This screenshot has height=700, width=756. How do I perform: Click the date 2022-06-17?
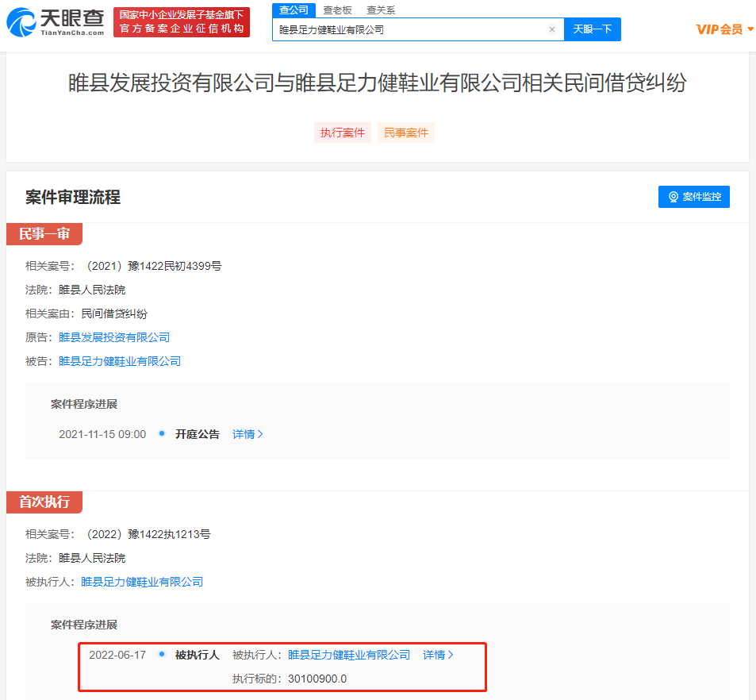(x=117, y=655)
